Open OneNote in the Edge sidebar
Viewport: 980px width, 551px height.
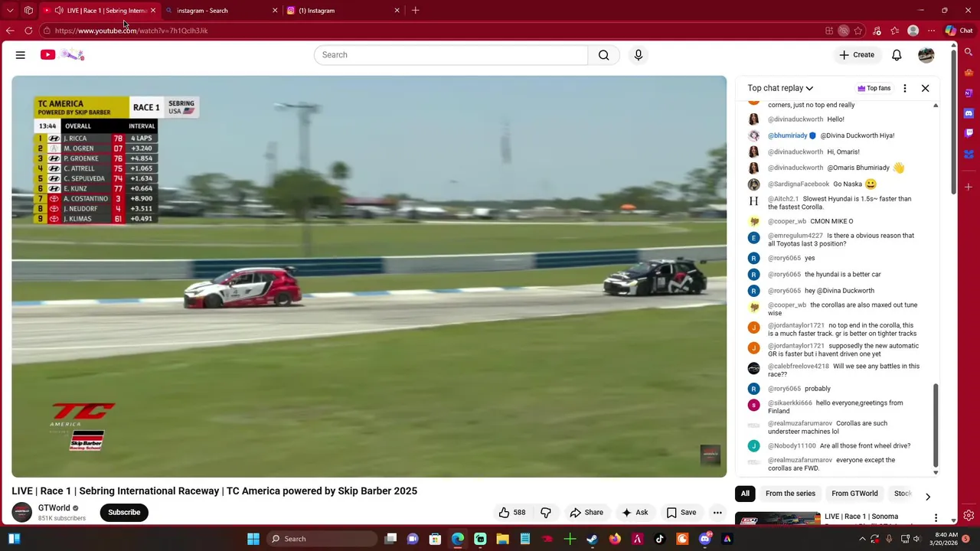click(x=969, y=93)
